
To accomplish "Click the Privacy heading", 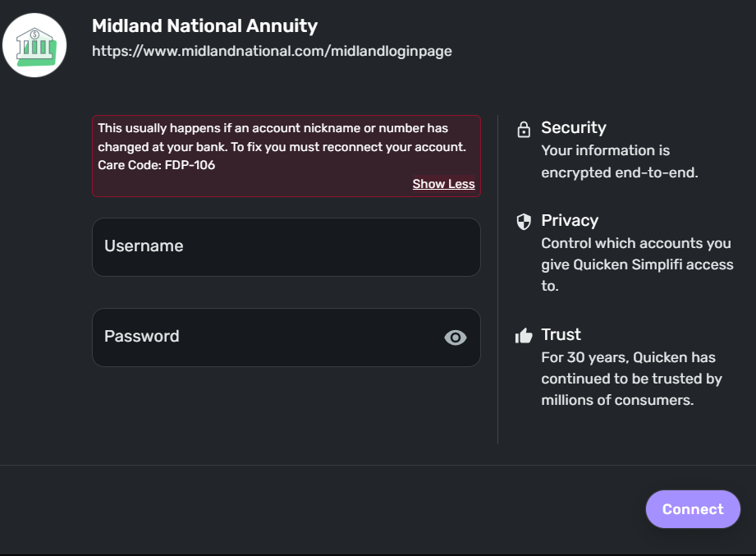I will coord(570,220).
